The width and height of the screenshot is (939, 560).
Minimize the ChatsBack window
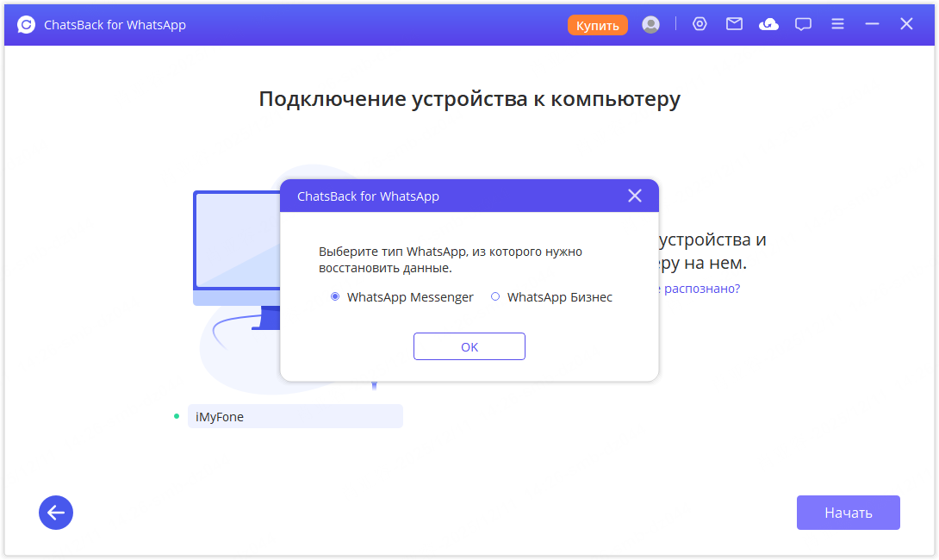click(x=872, y=24)
